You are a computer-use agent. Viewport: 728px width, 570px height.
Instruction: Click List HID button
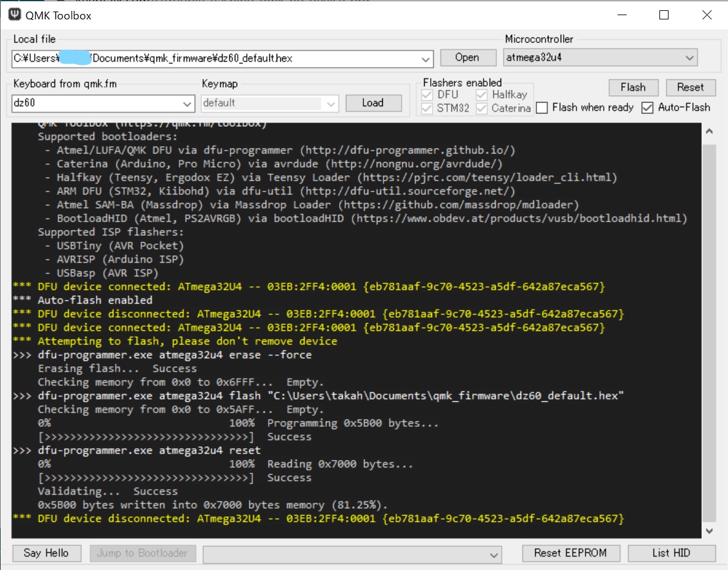670,553
